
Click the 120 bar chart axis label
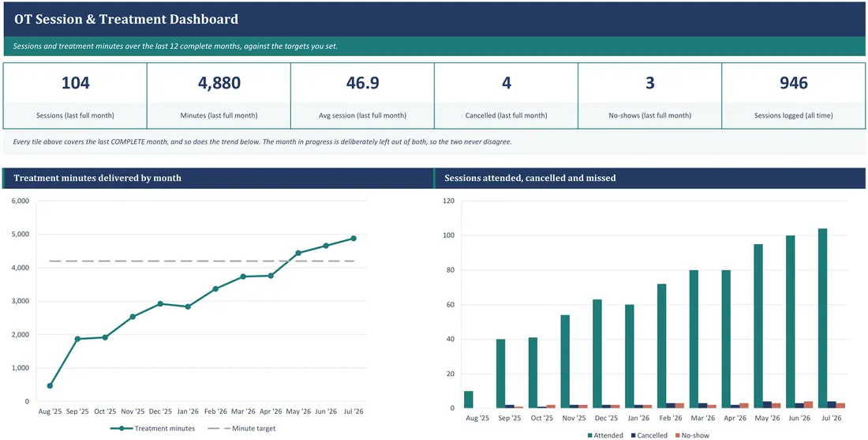click(449, 201)
